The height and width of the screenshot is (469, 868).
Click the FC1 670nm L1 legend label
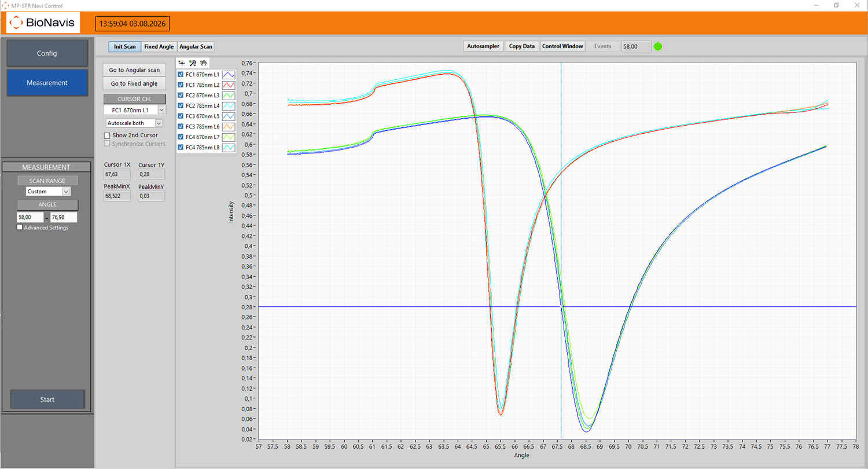click(203, 75)
